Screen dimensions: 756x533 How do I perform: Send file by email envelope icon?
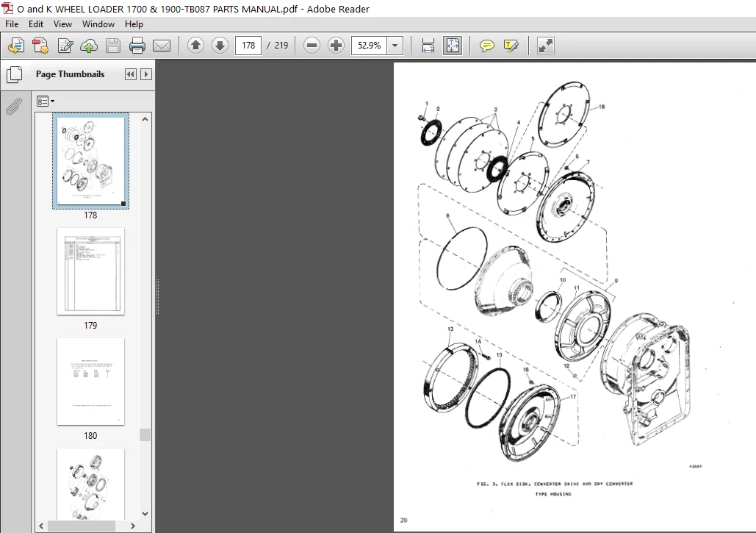[x=162, y=46]
